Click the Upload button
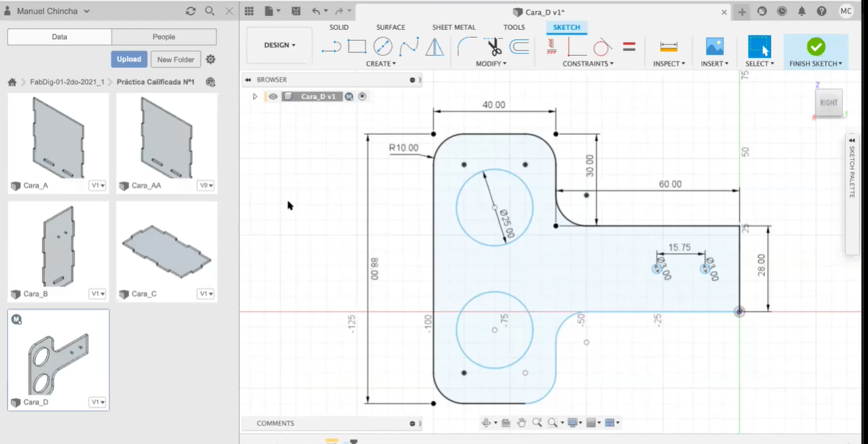 coord(129,59)
